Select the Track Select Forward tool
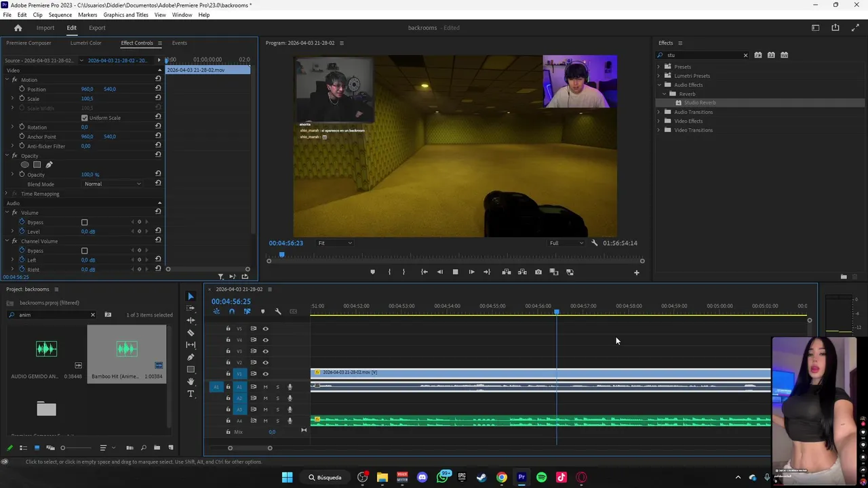Screen dimensions: 868x488 [191, 308]
